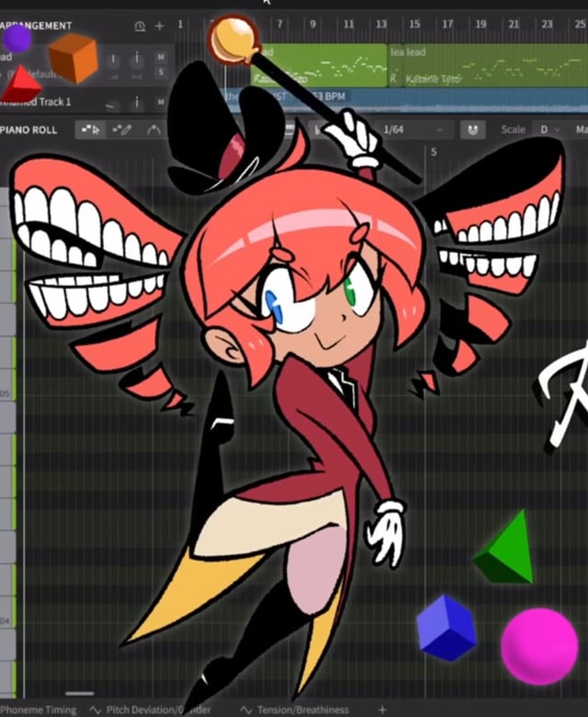Select the pitch curve drawing tool
The image size is (588, 717).
pyautogui.click(x=154, y=130)
